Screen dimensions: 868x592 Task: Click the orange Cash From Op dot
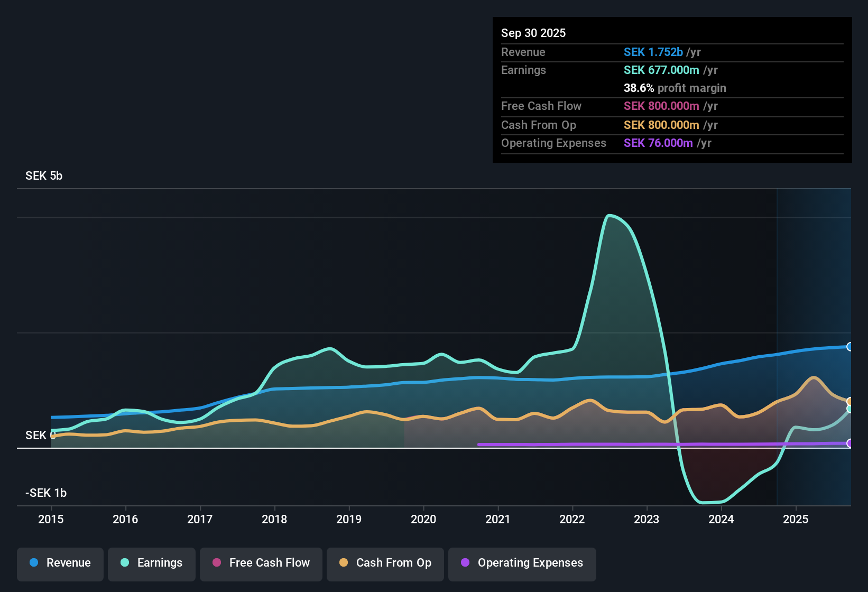pos(344,563)
